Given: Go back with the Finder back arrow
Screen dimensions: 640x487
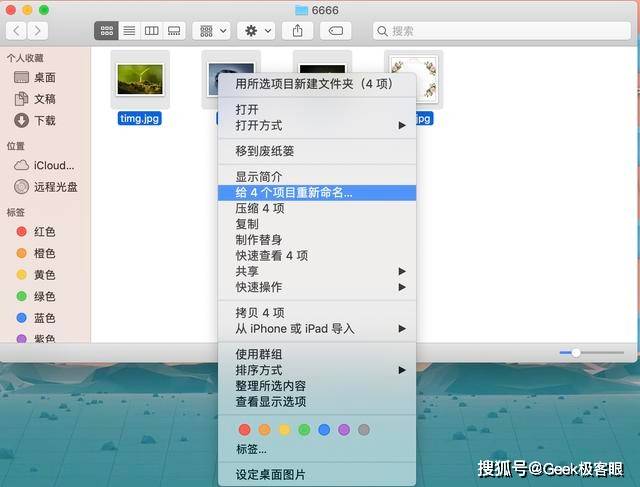Looking at the screenshot, I should click(16, 31).
